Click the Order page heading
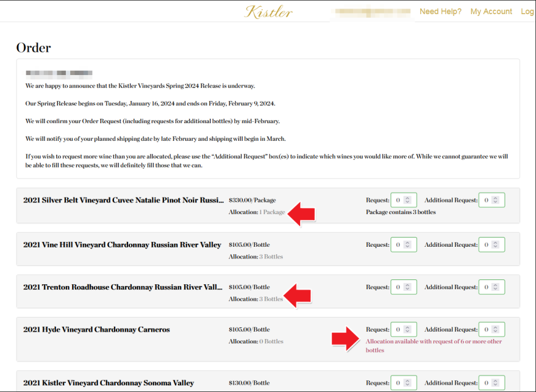Image resolution: width=536 pixels, height=392 pixels. tap(33, 48)
